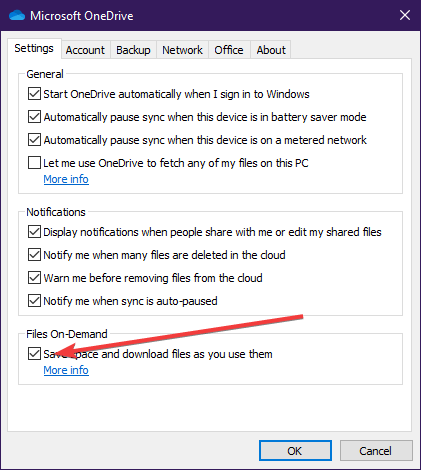Click the OneDrive cloud icon in title bar
Viewport: 421px width, 470px height.
pos(17,16)
